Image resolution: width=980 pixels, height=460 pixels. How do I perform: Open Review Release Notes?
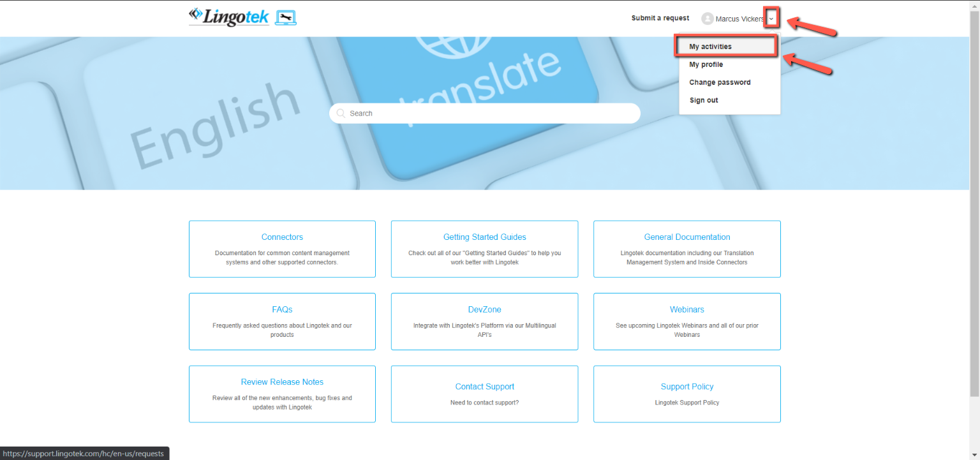click(x=282, y=382)
